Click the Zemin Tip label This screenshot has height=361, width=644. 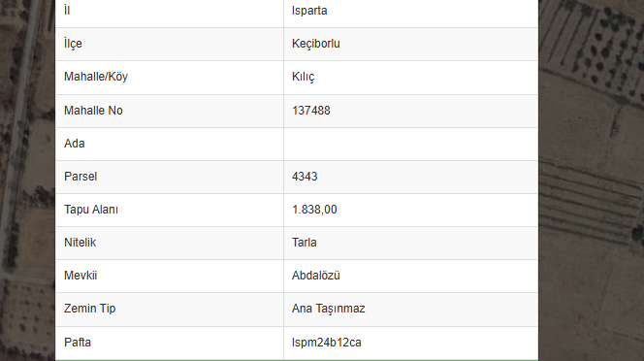(89, 309)
